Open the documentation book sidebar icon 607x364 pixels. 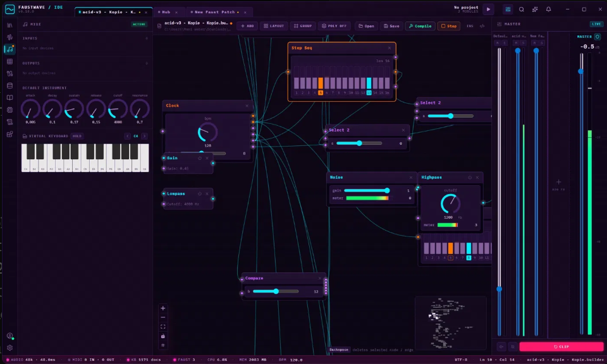tap(9, 98)
